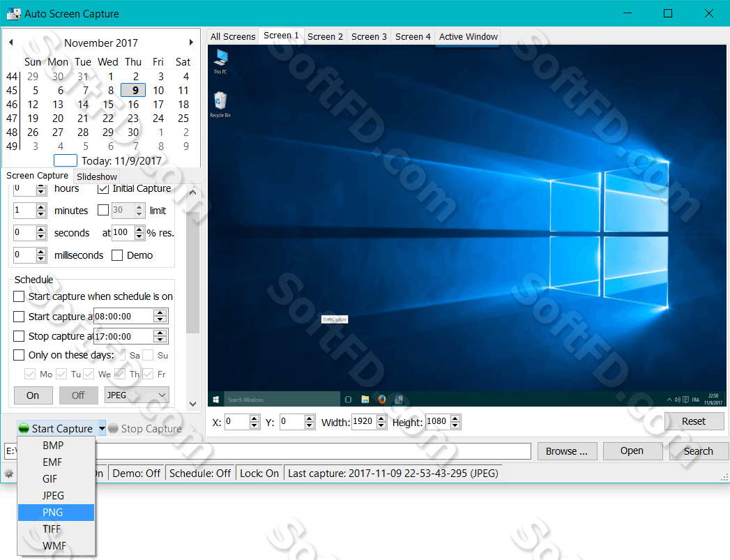
Task: Click the Stop Capture button
Action: click(x=145, y=428)
